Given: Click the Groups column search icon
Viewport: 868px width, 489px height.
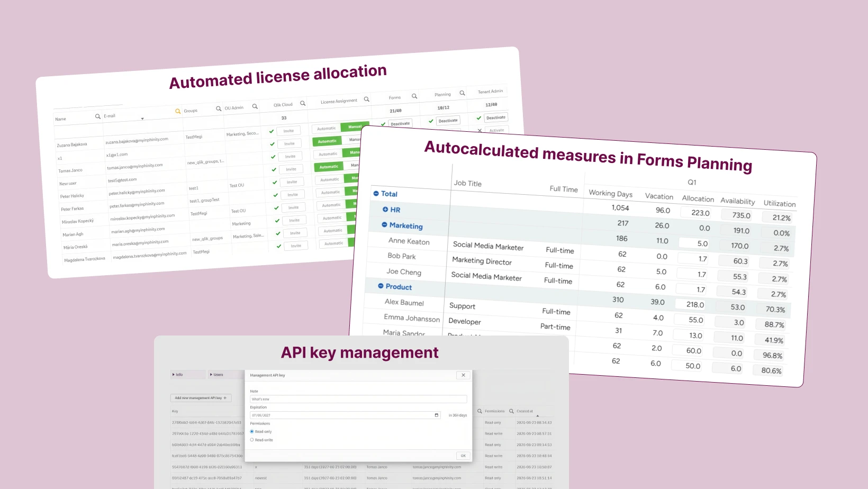Looking at the screenshot, I should 219,108.
